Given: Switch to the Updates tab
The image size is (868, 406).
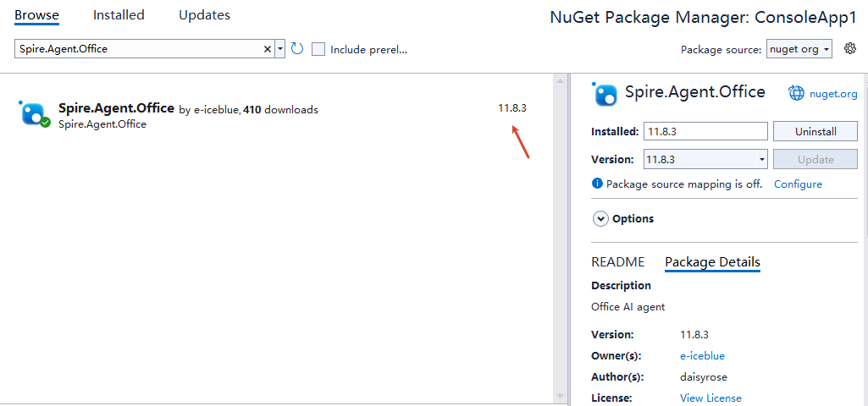Looking at the screenshot, I should (x=204, y=15).
